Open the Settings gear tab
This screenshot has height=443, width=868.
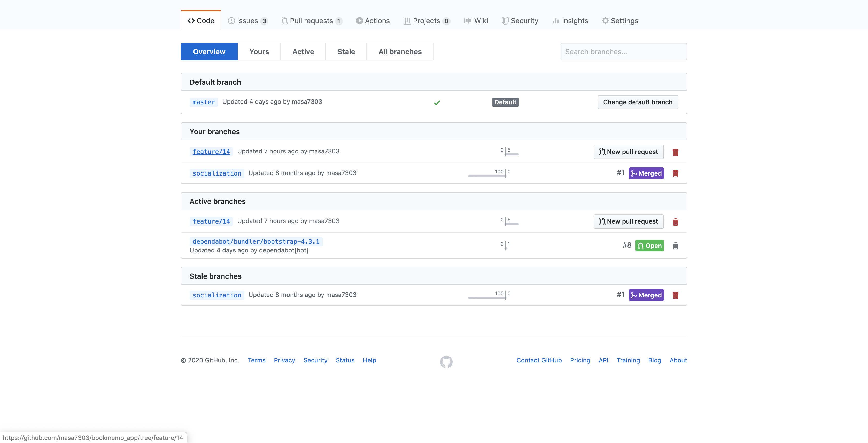pos(620,21)
